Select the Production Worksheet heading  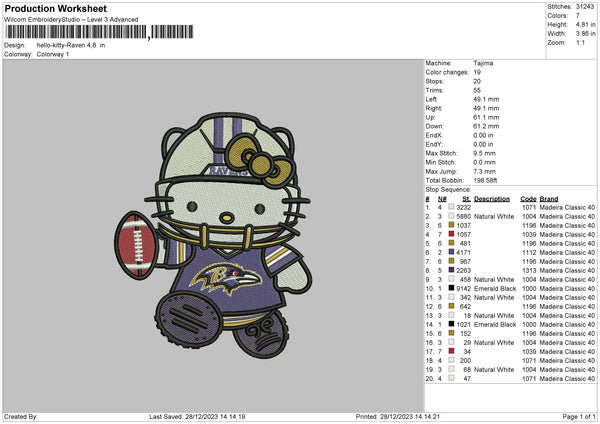pos(55,8)
